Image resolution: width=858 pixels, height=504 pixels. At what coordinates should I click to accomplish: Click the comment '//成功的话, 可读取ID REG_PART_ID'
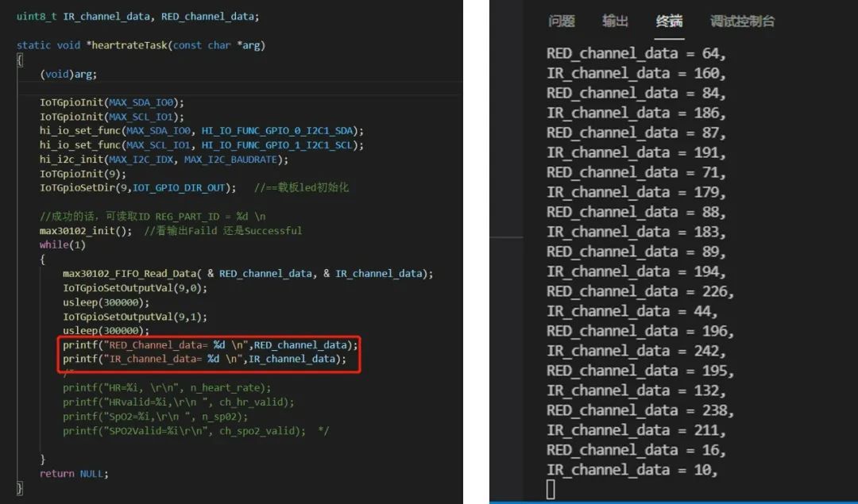pyautogui.click(x=153, y=217)
